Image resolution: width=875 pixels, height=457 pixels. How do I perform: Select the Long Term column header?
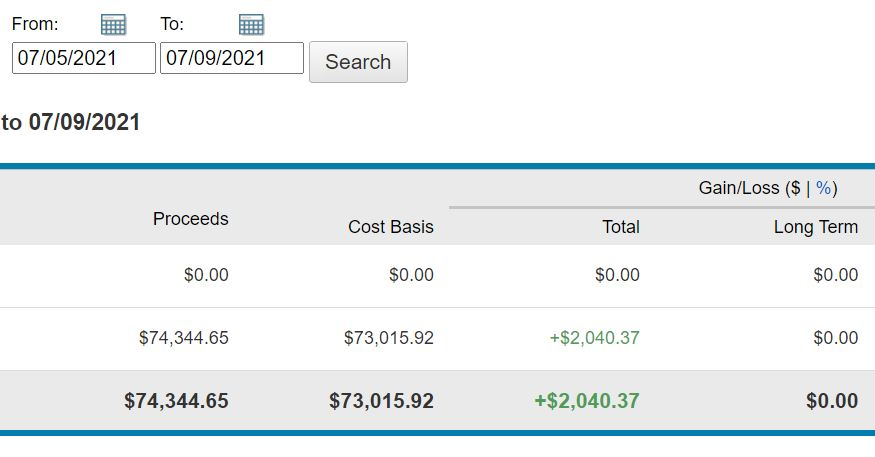pyautogui.click(x=815, y=227)
